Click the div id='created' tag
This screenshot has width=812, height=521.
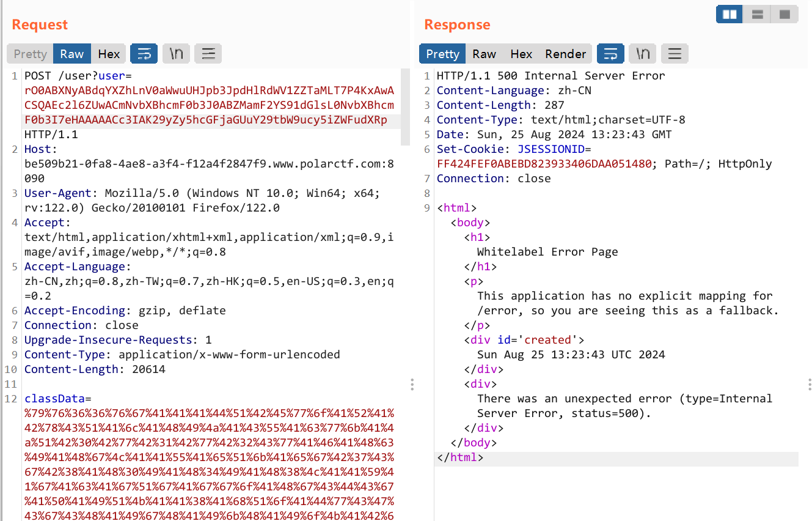point(524,340)
